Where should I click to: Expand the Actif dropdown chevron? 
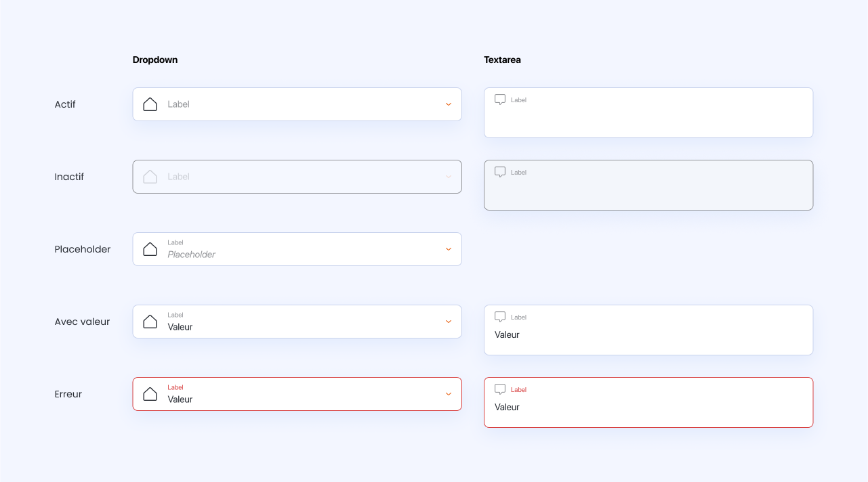pyautogui.click(x=448, y=104)
